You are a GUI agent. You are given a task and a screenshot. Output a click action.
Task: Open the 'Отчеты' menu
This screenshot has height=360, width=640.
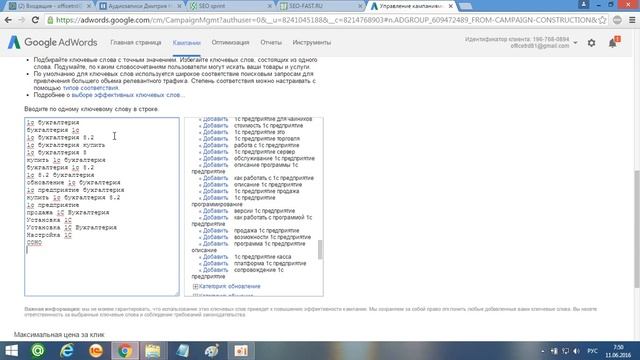[x=271, y=42]
